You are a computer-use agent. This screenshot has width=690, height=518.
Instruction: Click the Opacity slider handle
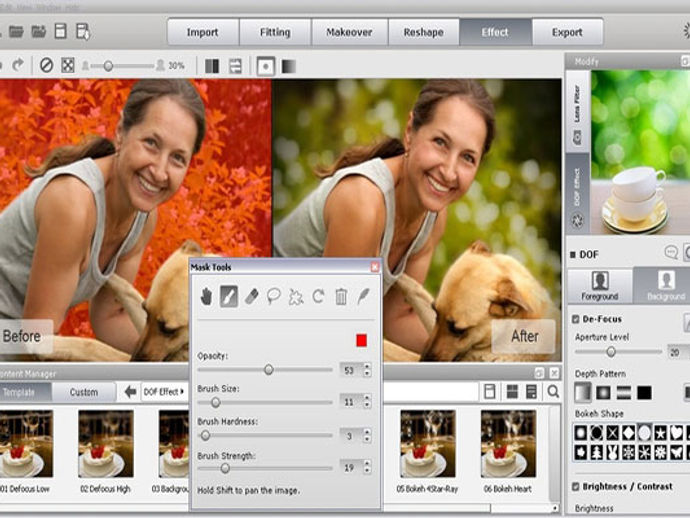tap(268, 370)
